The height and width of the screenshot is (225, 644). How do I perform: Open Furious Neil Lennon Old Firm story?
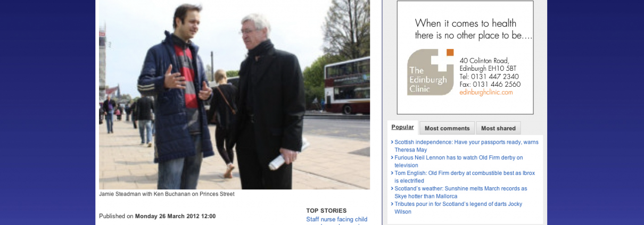click(458, 161)
